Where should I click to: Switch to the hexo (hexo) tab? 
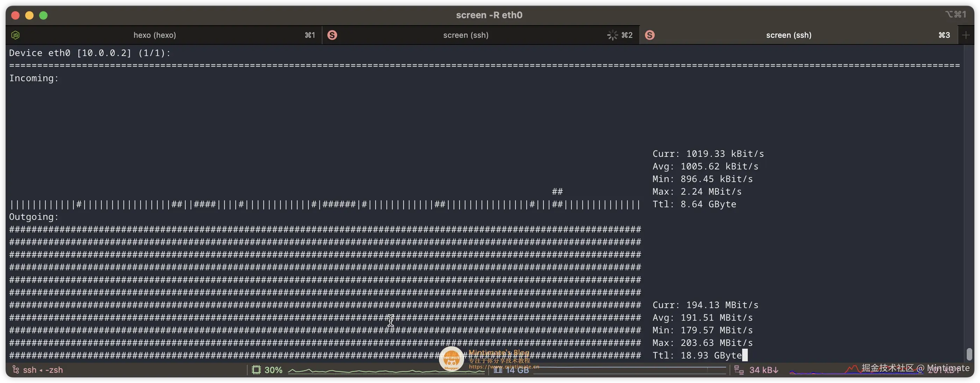(155, 35)
